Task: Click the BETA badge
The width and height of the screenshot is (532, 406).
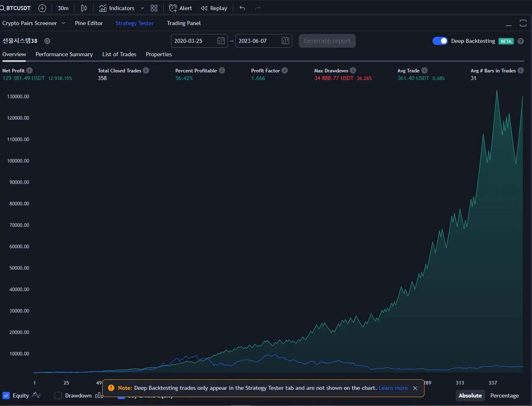Action: (x=506, y=41)
